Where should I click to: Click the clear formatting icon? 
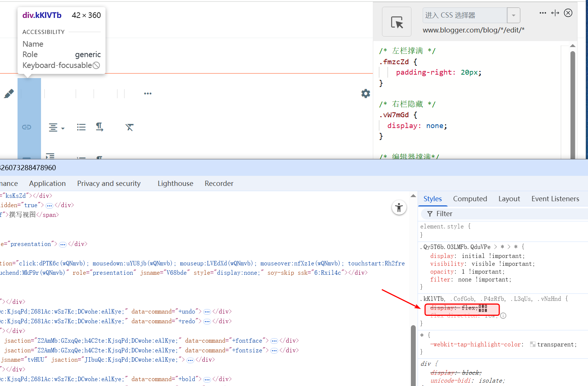129,127
